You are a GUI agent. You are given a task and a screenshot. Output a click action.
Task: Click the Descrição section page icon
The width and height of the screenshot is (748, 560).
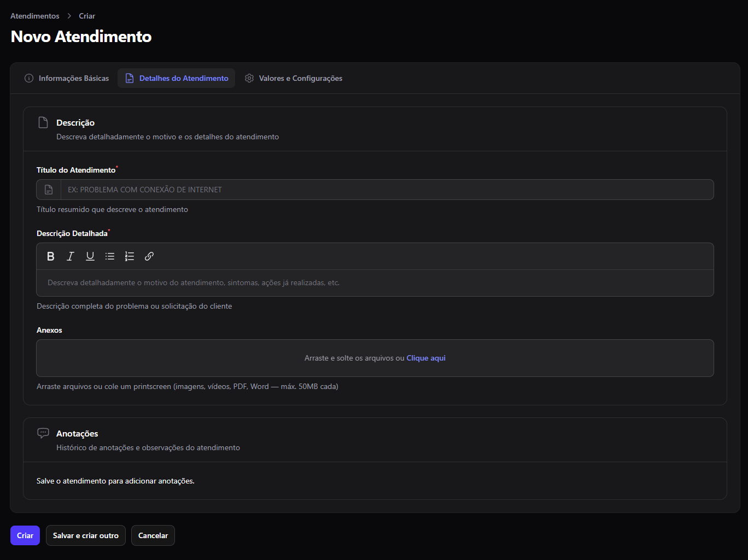[x=43, y=122]
